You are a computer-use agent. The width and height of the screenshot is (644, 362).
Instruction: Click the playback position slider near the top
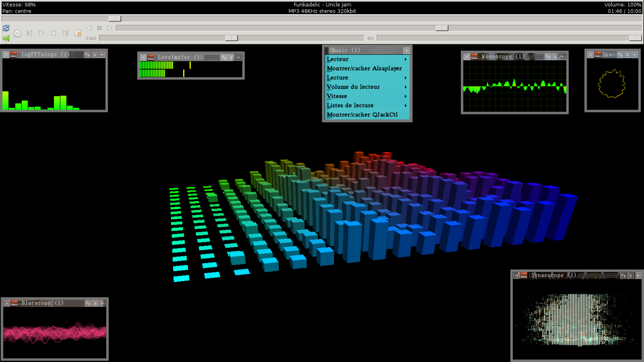tap(115, 18)
